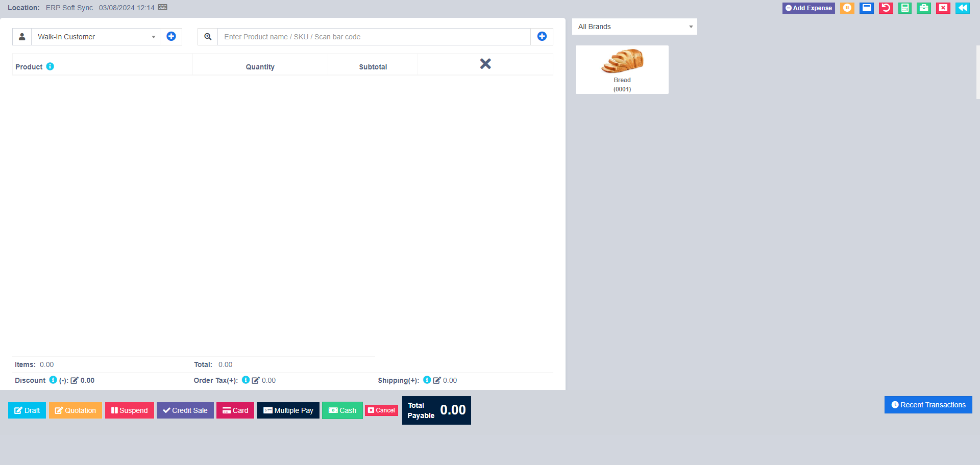Screen dimensions: 980x465
Task: Expand the All Brands dropdown
Action: click(x=634, y=26)
